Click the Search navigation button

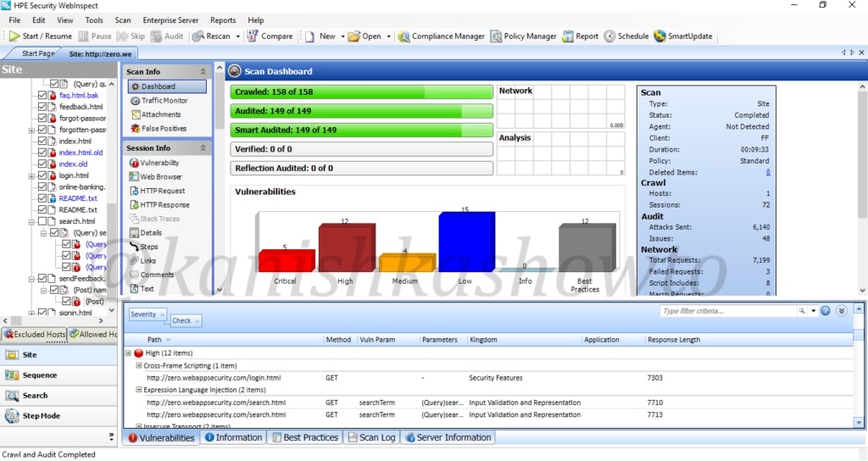[x=58, y=396]
